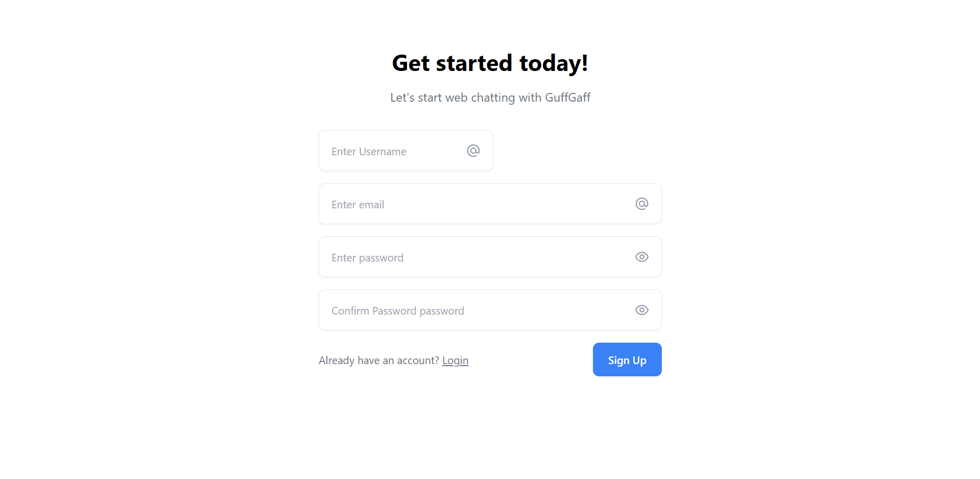Click the GuffGaff subtitle text
980x479 pixels.
[490, 98]
